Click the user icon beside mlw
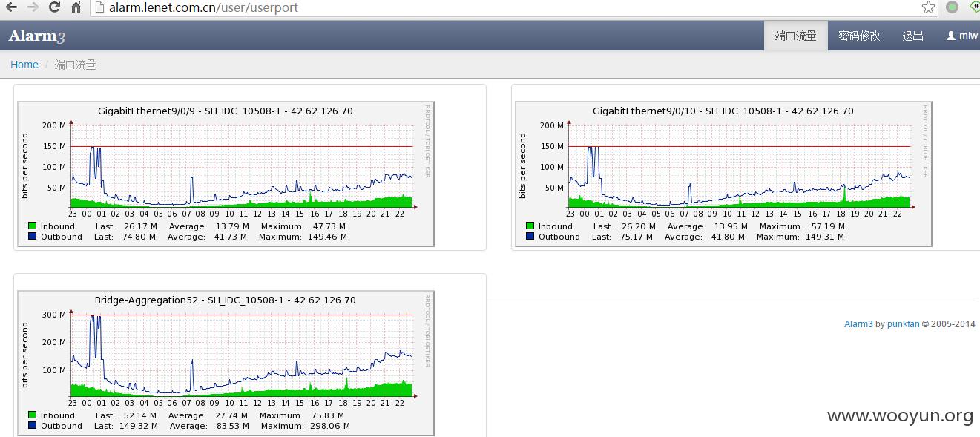The height and width of the screenshot is (437, 980). click(x=950, y=36)
